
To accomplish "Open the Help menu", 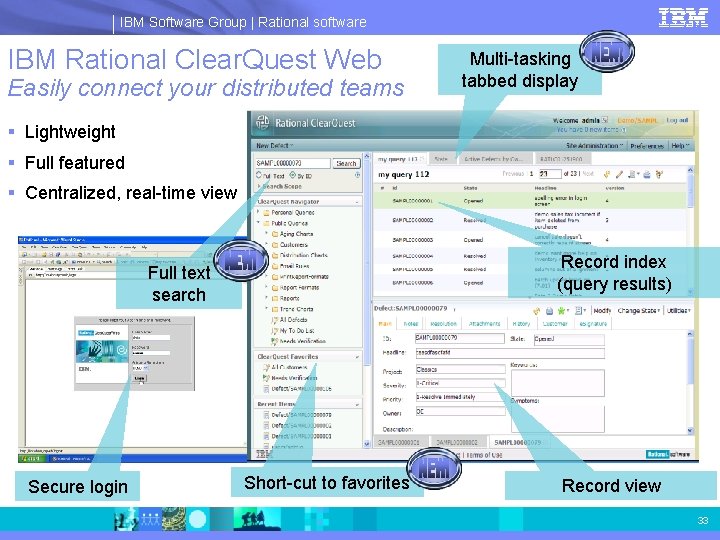I will pos(680,146).
